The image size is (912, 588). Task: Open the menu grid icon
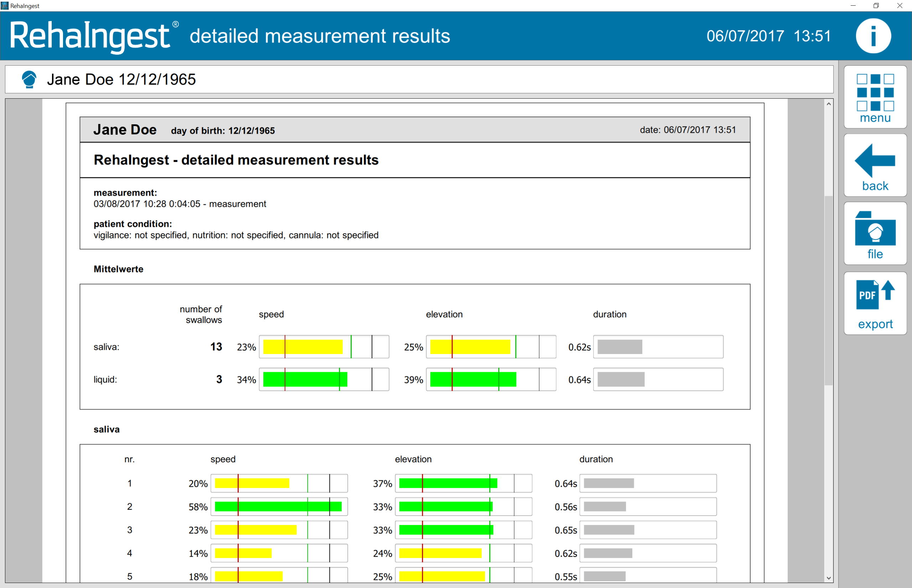pos(875,93)
